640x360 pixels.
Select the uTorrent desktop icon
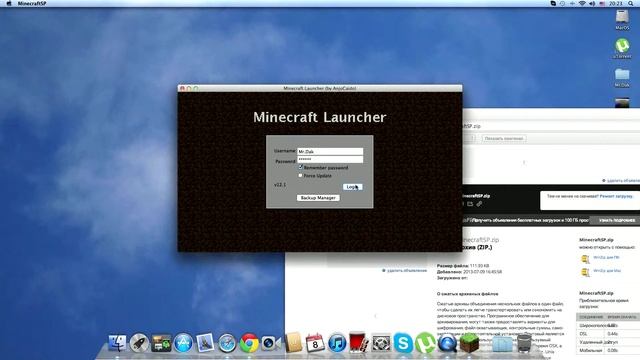click(622, 48)
